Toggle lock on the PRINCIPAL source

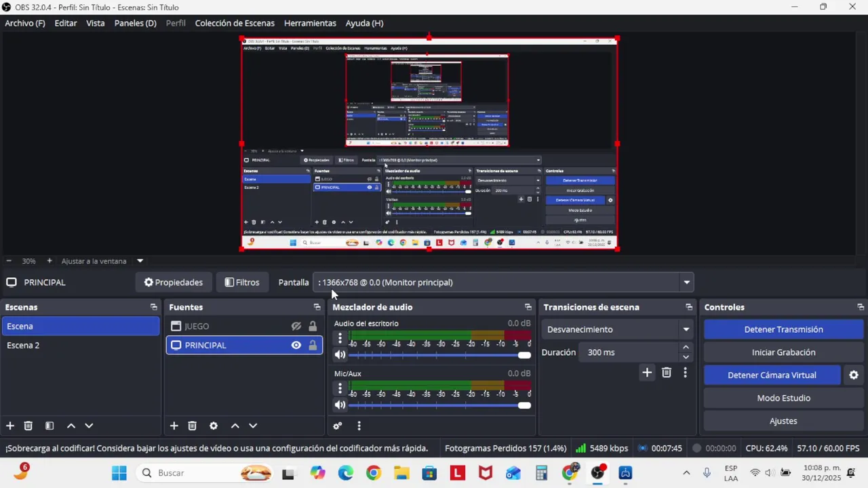(313, 345)
